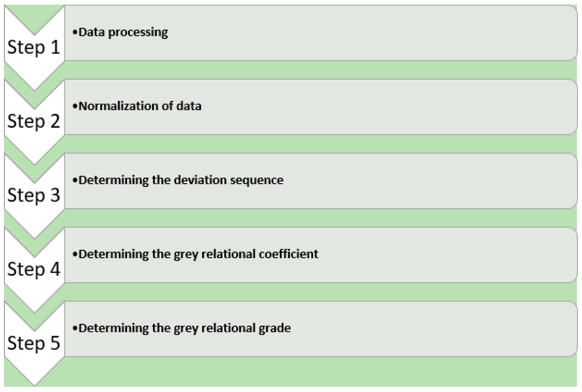Click the Step 2 chevron label

(34, 121)
